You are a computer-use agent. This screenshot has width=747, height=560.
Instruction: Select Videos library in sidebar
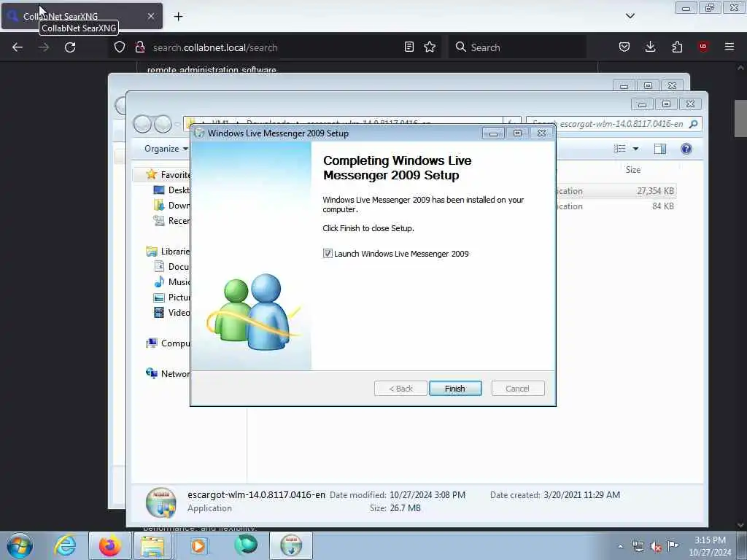(171, 312)
